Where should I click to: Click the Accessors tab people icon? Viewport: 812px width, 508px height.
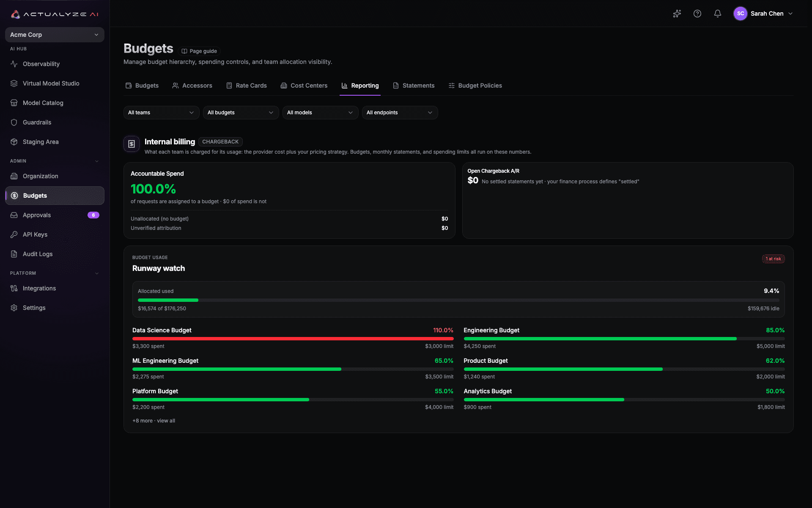click(176, 86)
